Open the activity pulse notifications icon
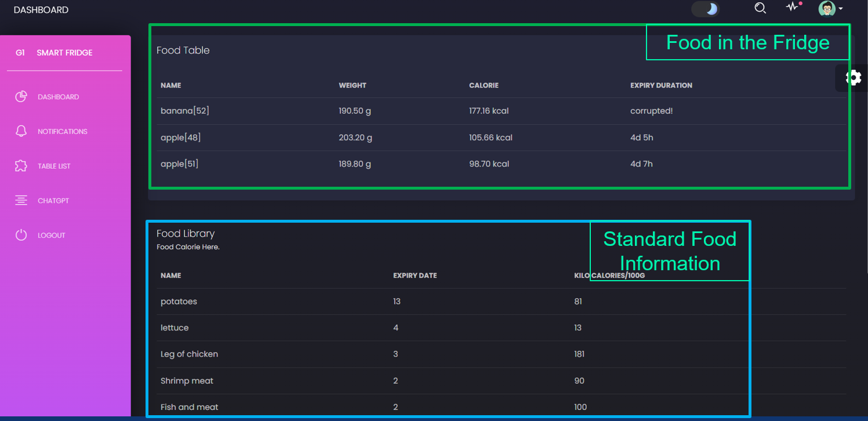 click(792, 8)
